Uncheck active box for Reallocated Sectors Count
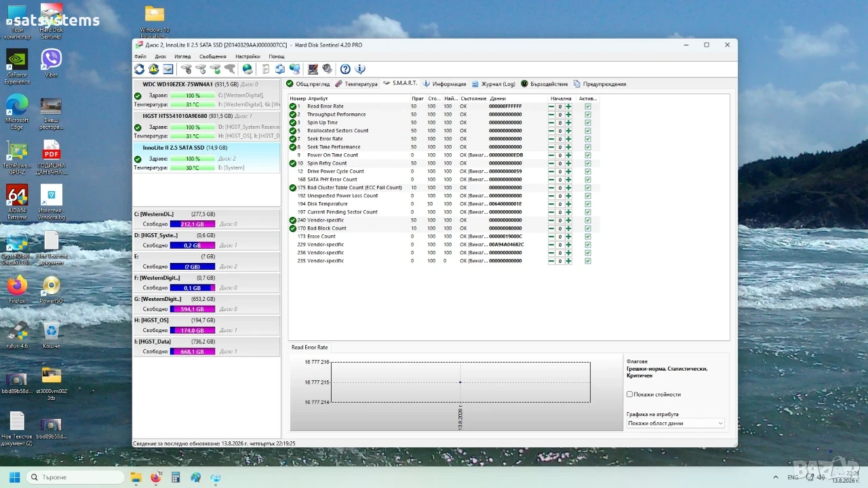Image resolution: width=868 pixels, height=488 pixels. tap(587, 131)
